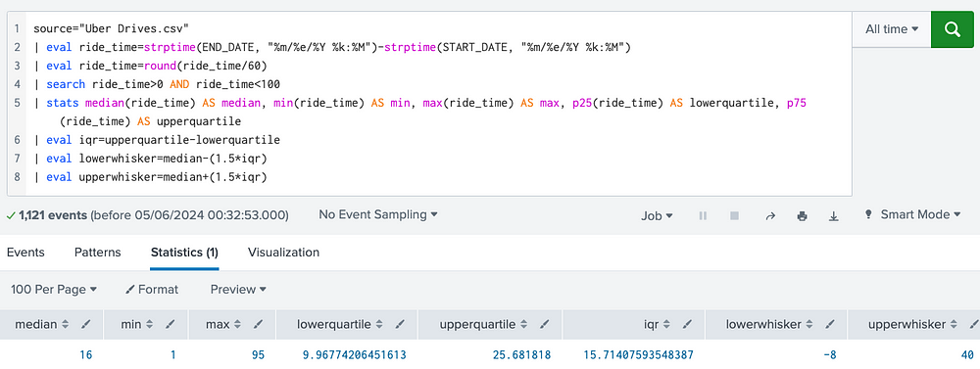Edit the median column with its pencil icon
The height and width of the screenshot is (369, 980).
(86, 324)
